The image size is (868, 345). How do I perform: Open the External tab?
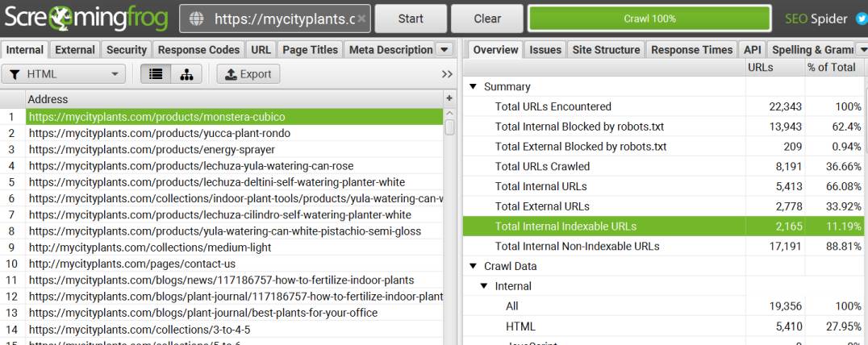[x=75, y=50]
